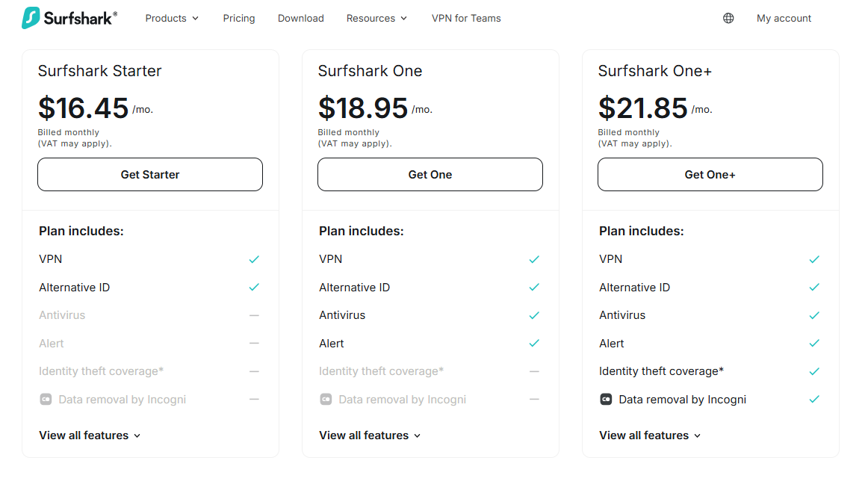Click the Get One button
This screenshot has height=496, width=868.
(x=430, y=174)
